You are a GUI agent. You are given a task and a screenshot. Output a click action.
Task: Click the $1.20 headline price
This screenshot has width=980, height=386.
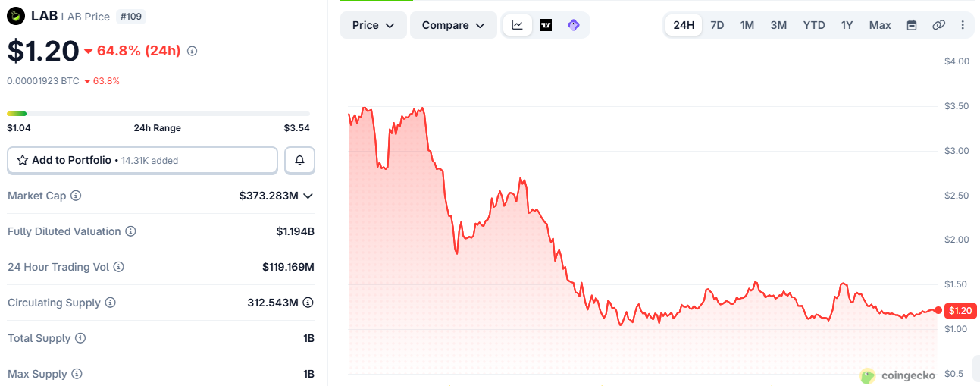tap(43, 51)
